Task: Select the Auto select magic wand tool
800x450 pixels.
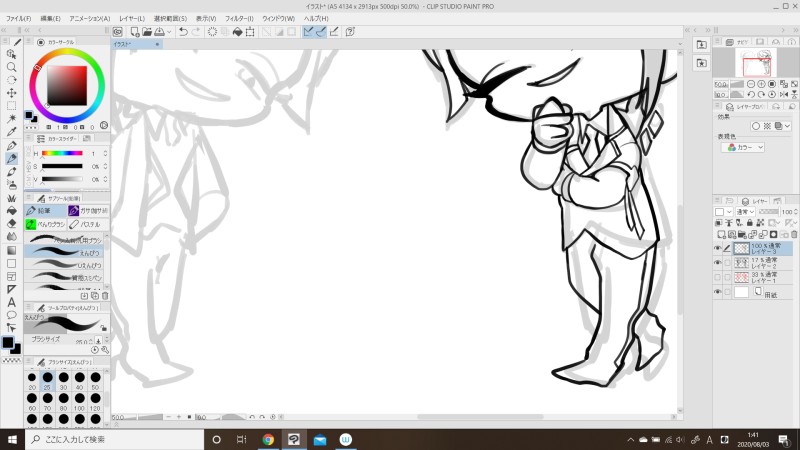Action: tap(11, 119)
